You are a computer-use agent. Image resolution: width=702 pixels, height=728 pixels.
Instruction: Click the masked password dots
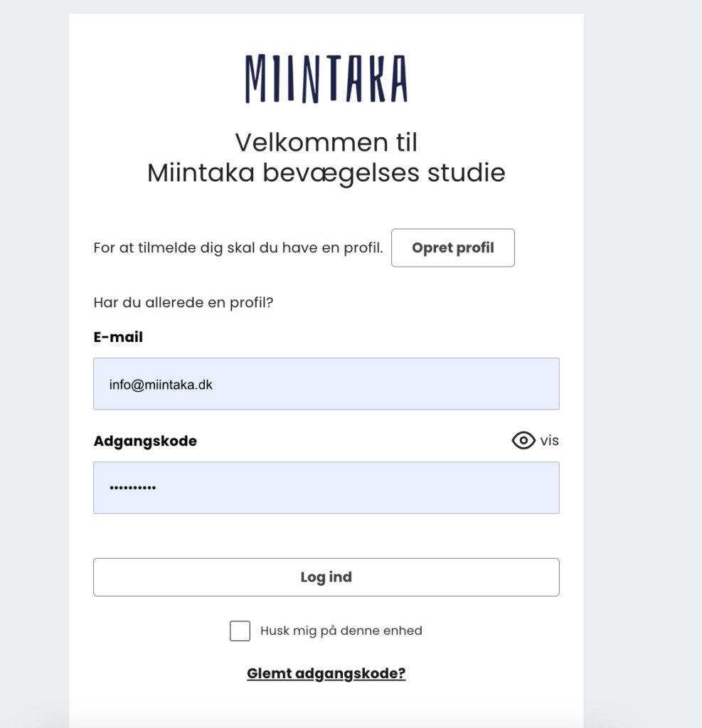tap(132, 488)
